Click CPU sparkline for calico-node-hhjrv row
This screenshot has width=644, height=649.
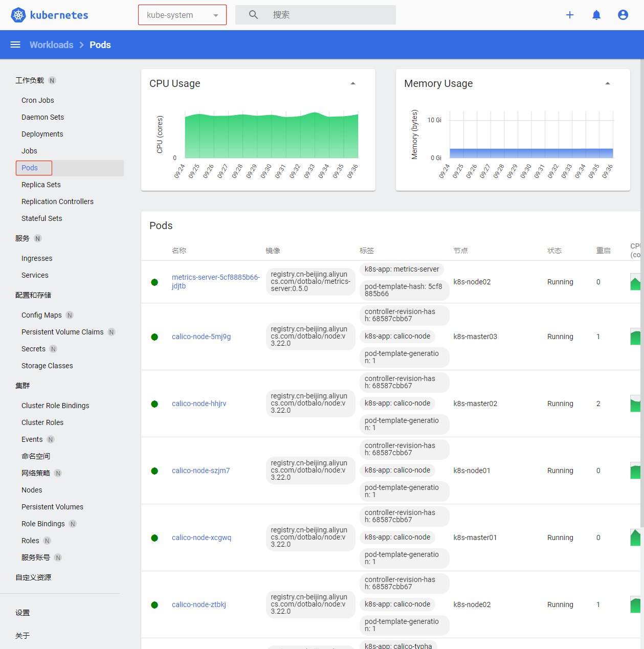[635, 404]
